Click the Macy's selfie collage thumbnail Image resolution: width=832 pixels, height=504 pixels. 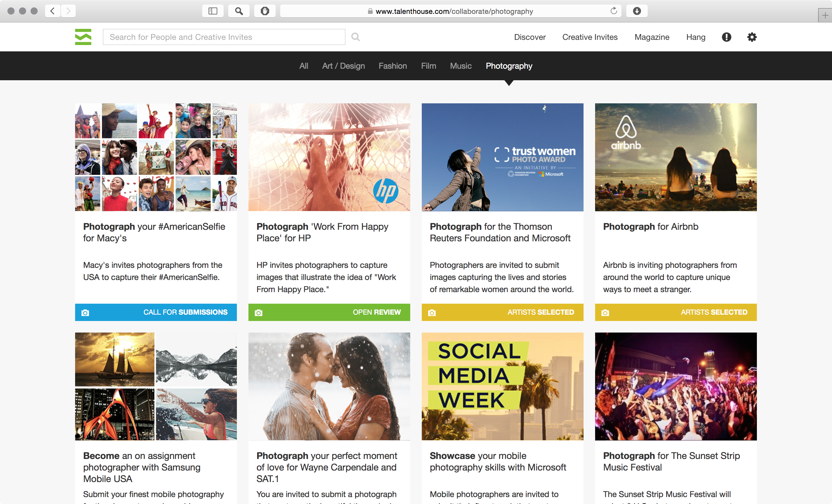point(156,157)
